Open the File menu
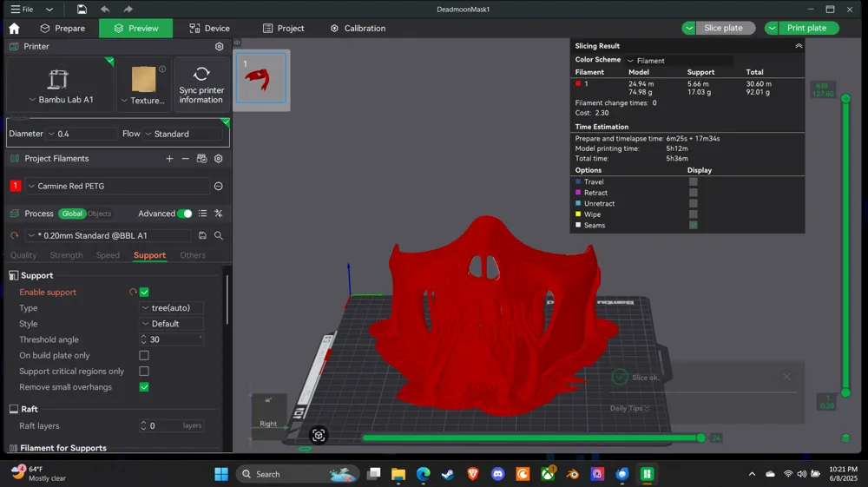868x487 pixels. tap(23, 9)
